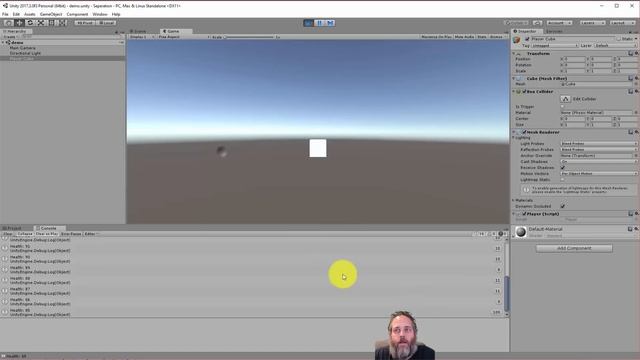Open the Reflection Probes dropdown
Image resolution: width=640 pixels, height=360 pixels.
click(599, 149)
